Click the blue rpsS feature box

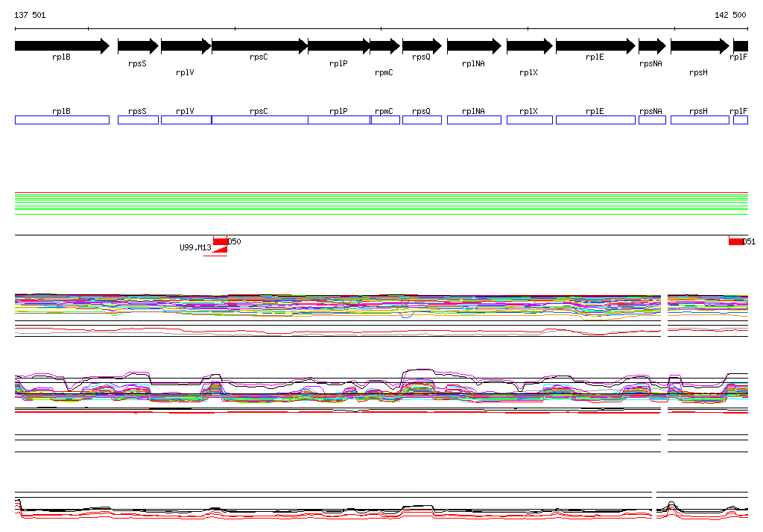click(138, 120)
